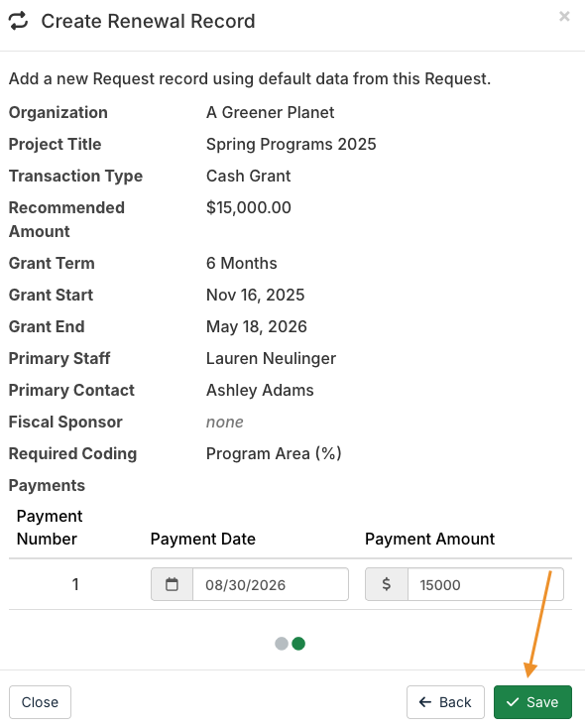Click the Payment Date column header
585x728 pixels.
(x=203, y=539)
